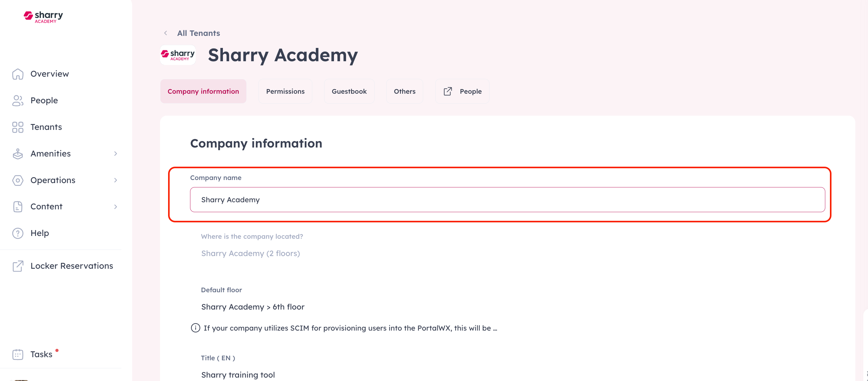Expand the Amenities submenu chevron

115,154
